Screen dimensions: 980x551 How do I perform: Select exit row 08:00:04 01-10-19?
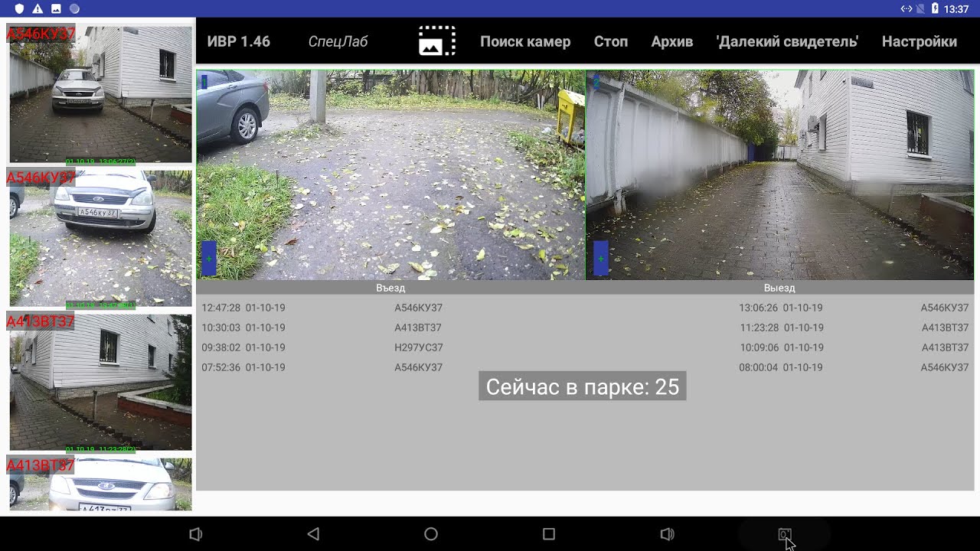coord(854,367)
